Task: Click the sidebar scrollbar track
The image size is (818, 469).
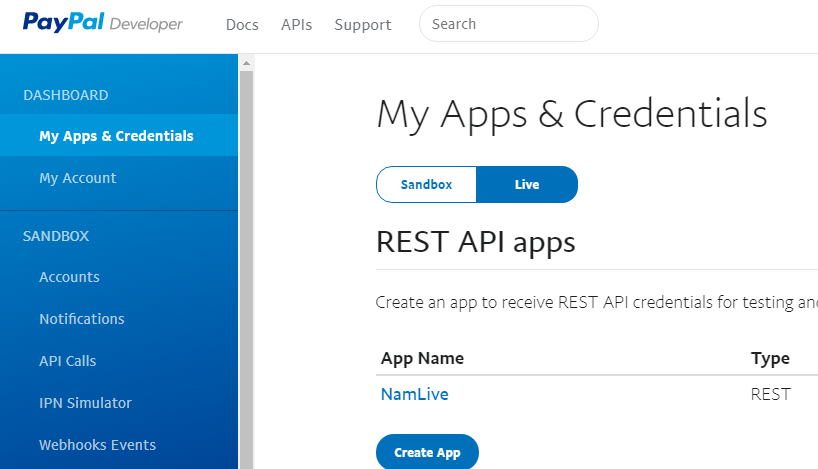Action: (246, 270)
